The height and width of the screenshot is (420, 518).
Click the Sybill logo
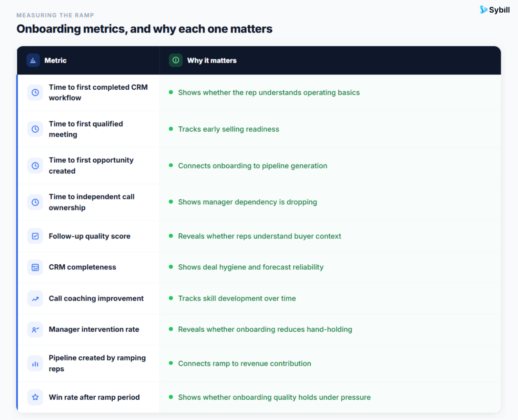pos(494,10)
